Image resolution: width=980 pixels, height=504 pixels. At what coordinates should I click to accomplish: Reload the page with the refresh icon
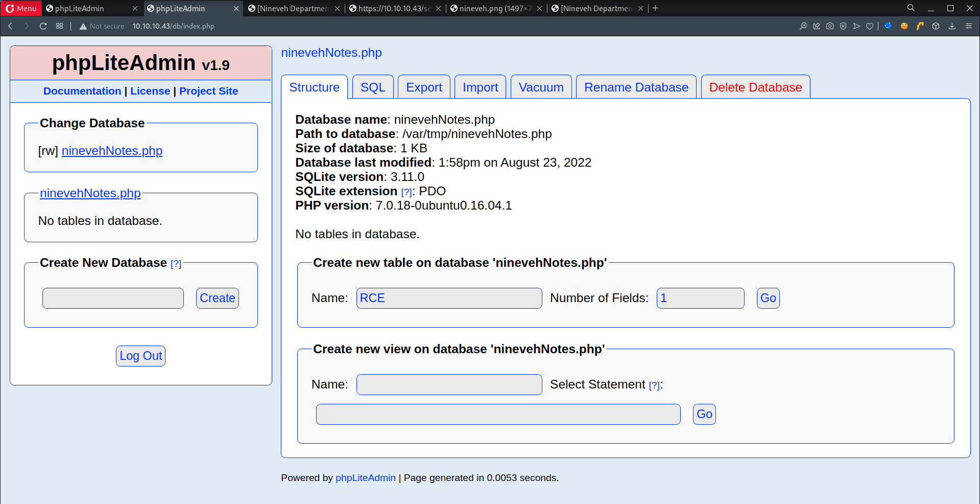[43, 26]
